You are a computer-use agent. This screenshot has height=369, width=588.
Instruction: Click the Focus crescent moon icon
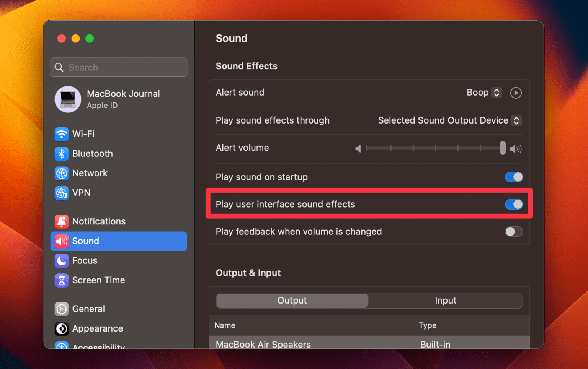(62, 261)
